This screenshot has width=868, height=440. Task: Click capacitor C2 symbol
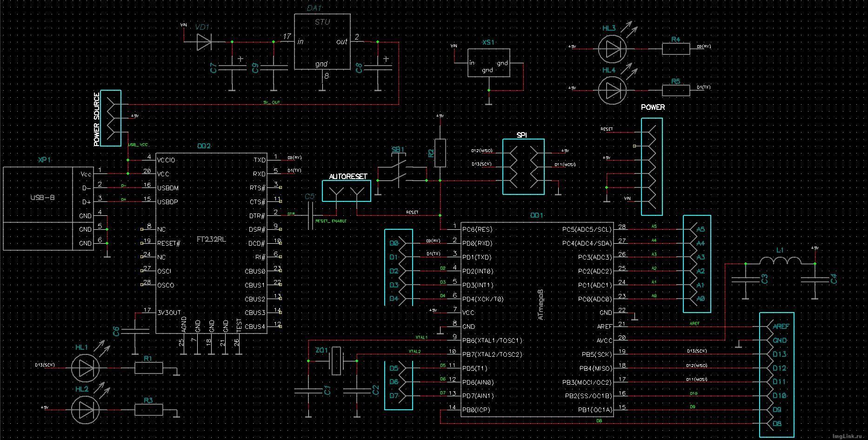(357, 391)
